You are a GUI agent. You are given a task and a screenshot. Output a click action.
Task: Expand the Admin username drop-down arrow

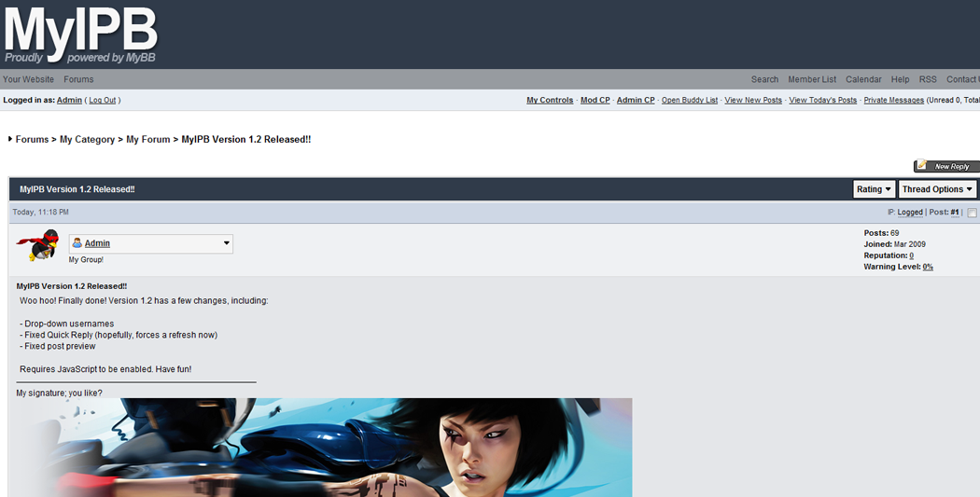click(226, 243)
